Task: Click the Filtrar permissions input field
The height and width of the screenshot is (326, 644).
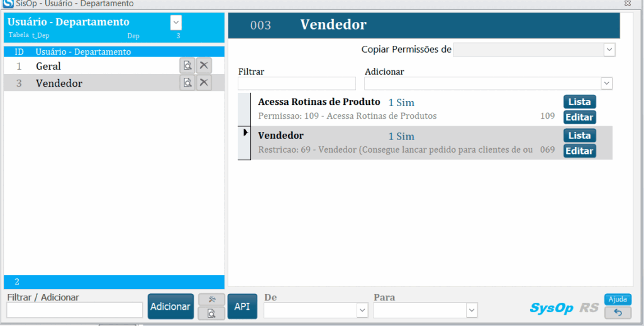Action: [x=296, y=84]
